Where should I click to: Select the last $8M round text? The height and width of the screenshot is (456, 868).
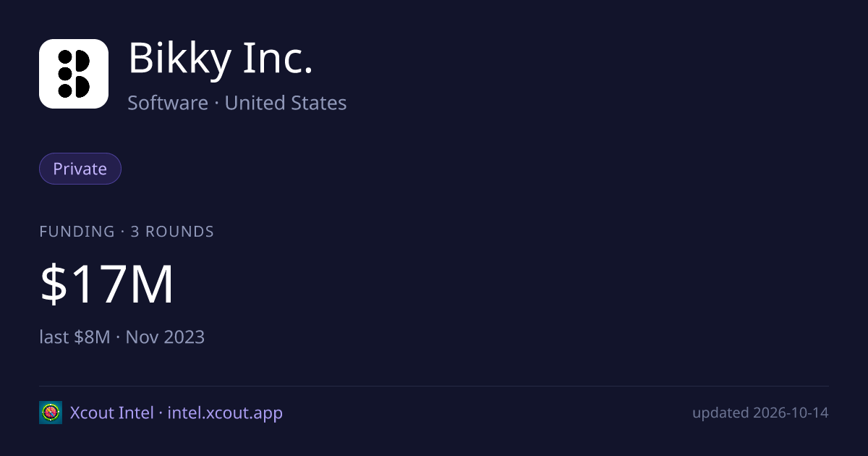(x=75, y=337)
